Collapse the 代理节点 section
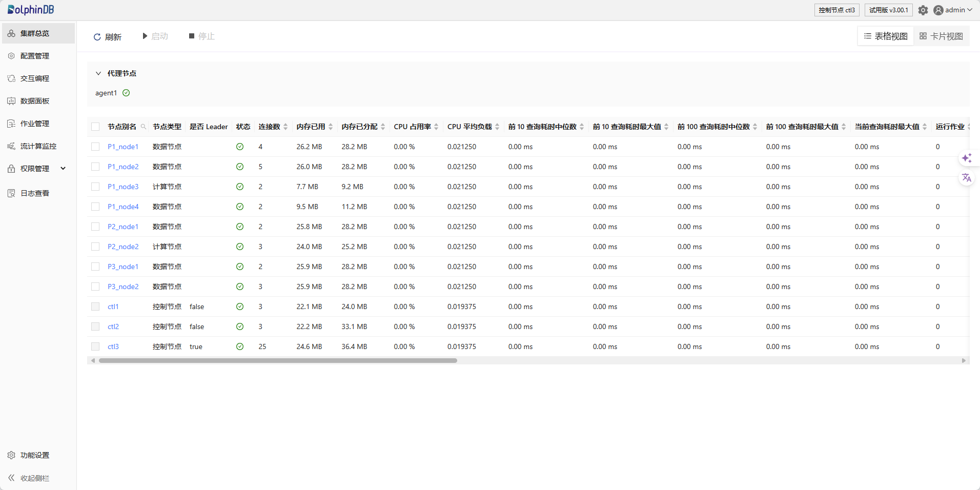The height and width of the screenshot is (490, 980). pos(98,73)
